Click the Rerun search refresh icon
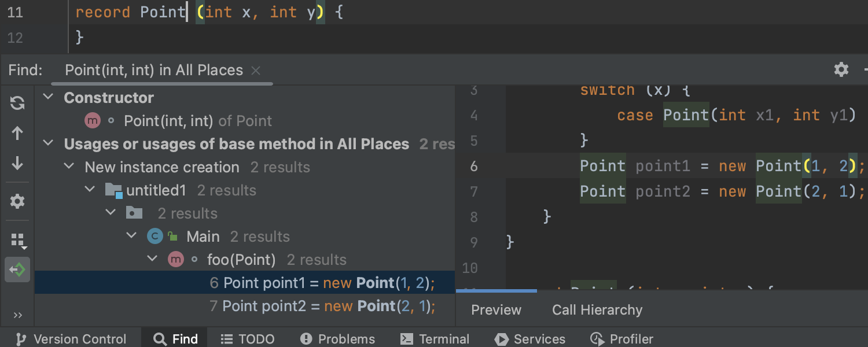This screenshot has width=868, height=347. point(17,103)
